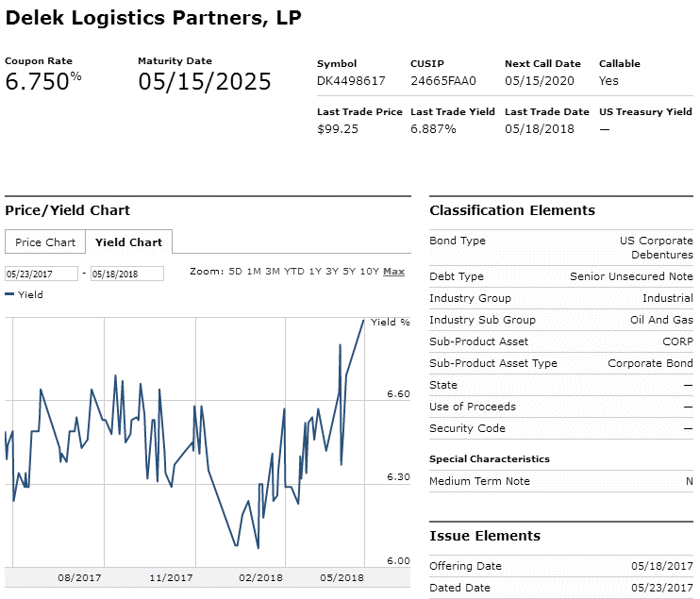Click the Price/Yield Chart heading
Screen dimensions: 700x599
67,210
